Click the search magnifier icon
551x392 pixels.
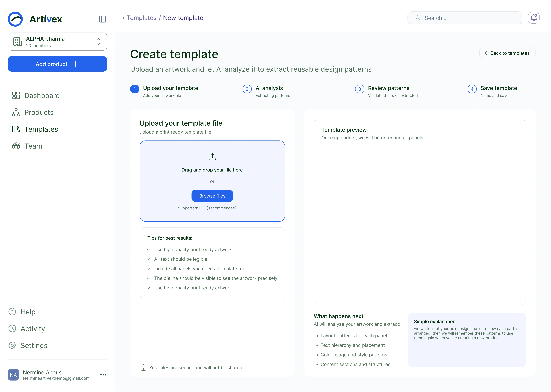tap(418, 18)
